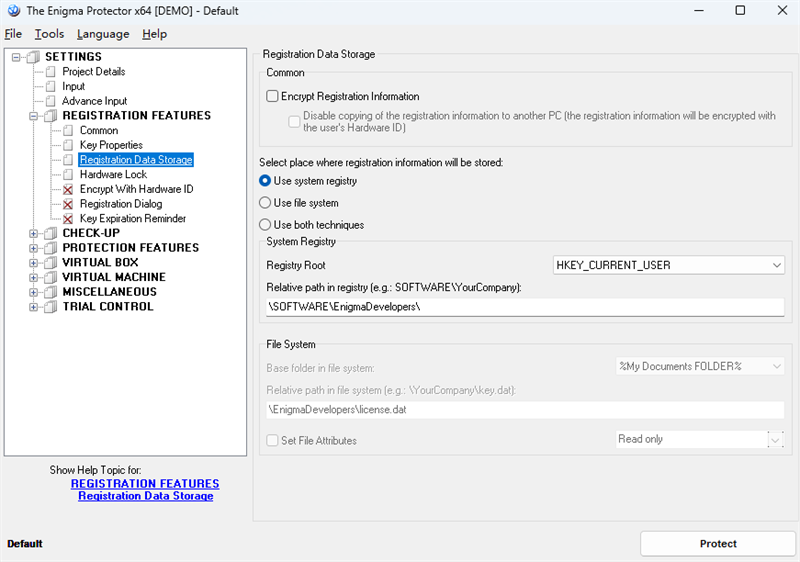Image resolution: width=800 pixels, height=562 pixels.
Task: Expand the VIRTUAL BOX tree node
Action: click(x=34, y=263)
